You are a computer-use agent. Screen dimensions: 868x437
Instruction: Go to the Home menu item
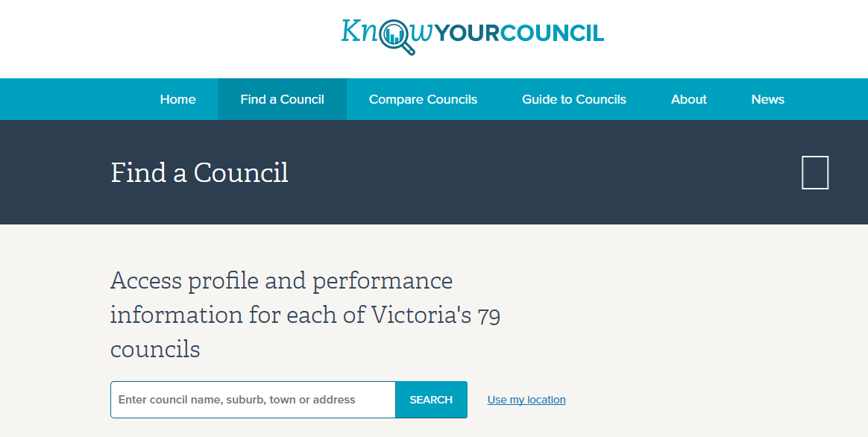pos(177,99)
